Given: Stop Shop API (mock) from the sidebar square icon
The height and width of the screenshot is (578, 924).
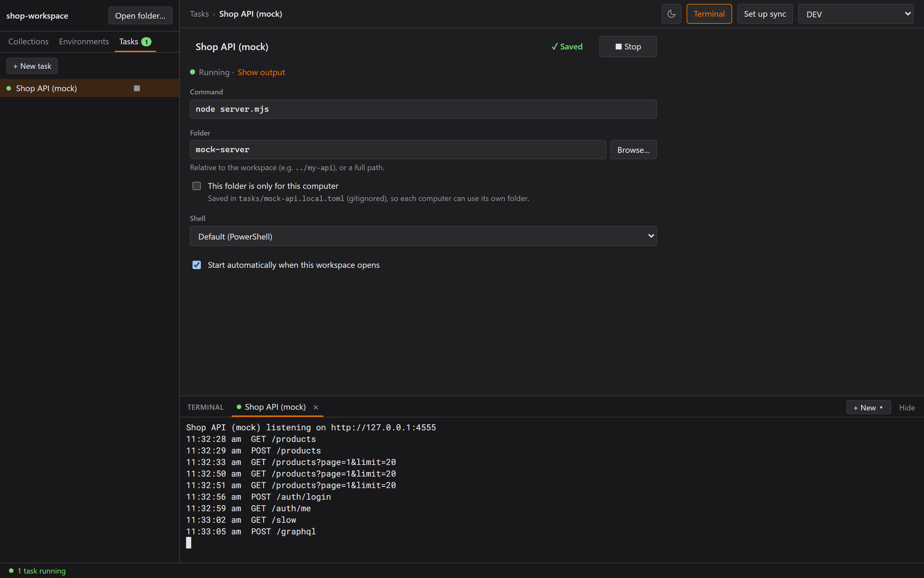Looking at the screenshot, I should coord(137,88).
